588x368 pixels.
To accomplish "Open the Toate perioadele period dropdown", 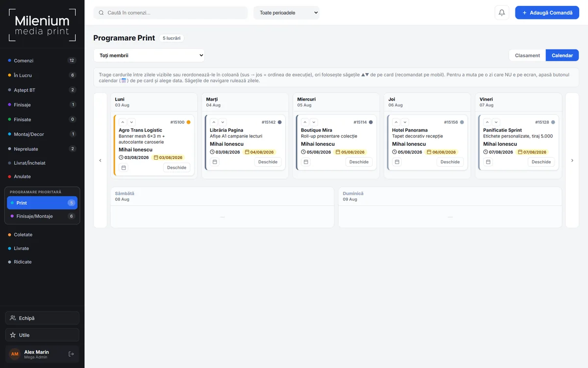I will pyautogui.click(x=286, y=13).
